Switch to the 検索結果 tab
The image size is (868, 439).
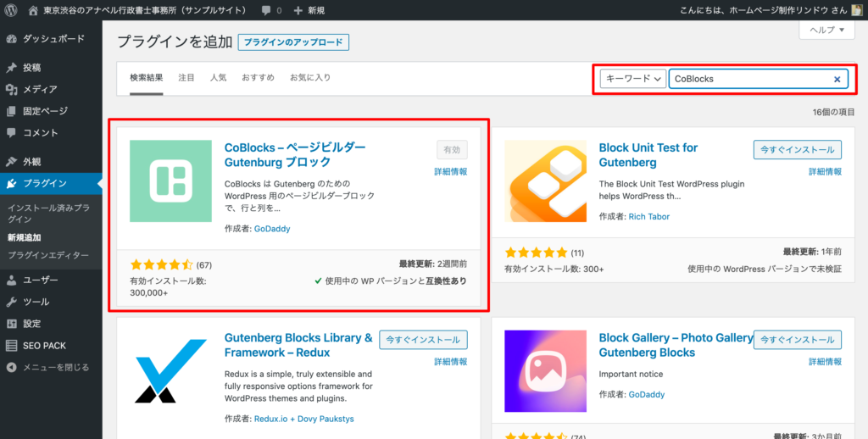click(x=146, y=77)
